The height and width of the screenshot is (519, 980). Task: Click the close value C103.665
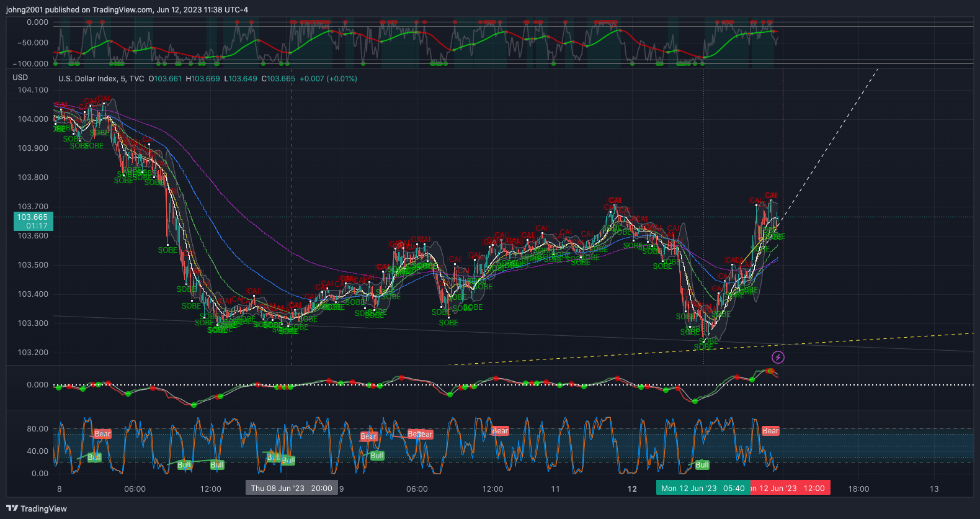278,79
